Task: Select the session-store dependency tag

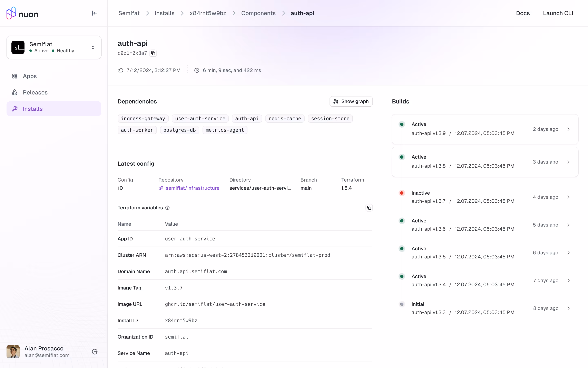Action: (330, 119)
